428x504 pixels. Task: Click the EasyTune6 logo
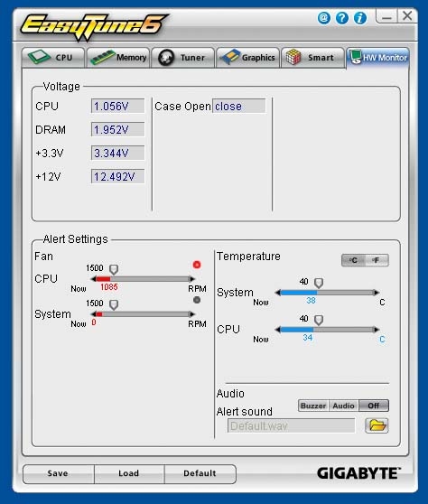click(x=94, y=27)
